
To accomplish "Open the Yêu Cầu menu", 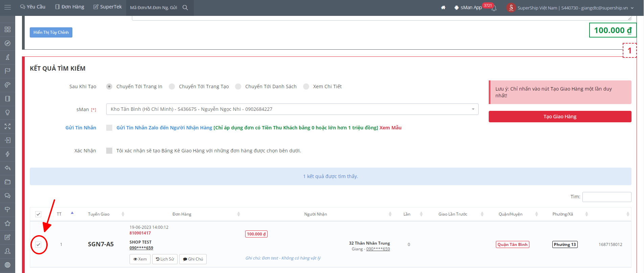I will coord(33,7).
